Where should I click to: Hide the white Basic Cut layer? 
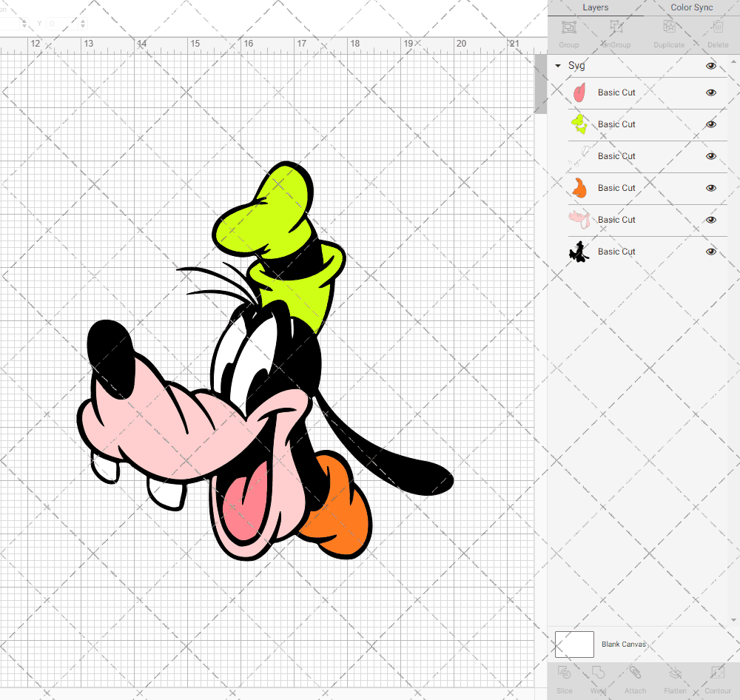click(x=710, y=156)
